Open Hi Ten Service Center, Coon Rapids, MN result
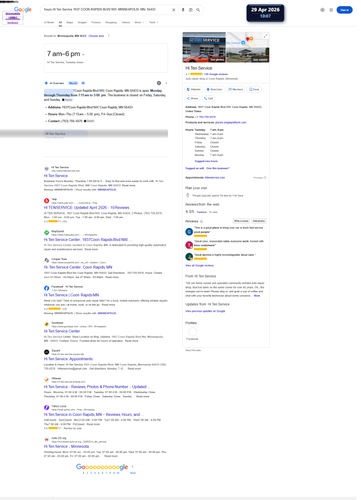The height and width of the screenshot is (500, 361). tap(78, 267)
